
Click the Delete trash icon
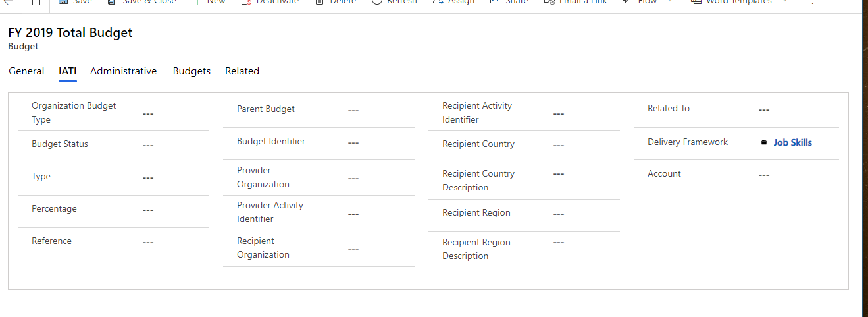[x=319, y=2]
